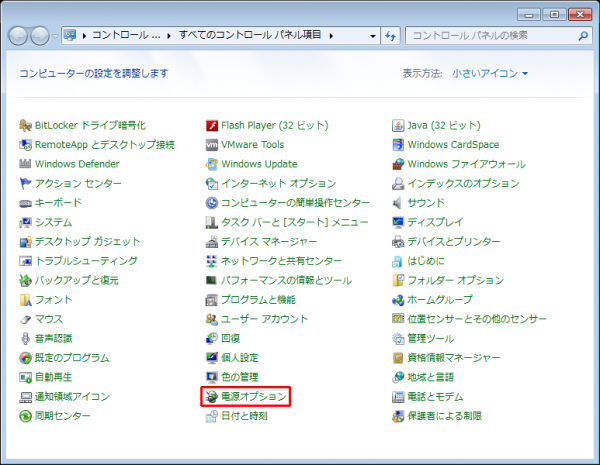Click the フォルダー オプション icon
The width and height of the screenshot is (600, 465).
tap(398, 280)
